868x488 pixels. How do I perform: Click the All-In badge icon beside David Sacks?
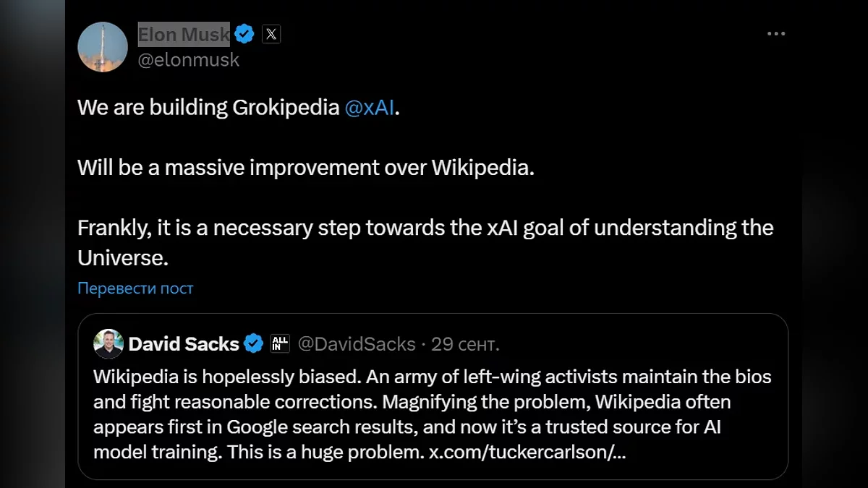coord(280,344)
